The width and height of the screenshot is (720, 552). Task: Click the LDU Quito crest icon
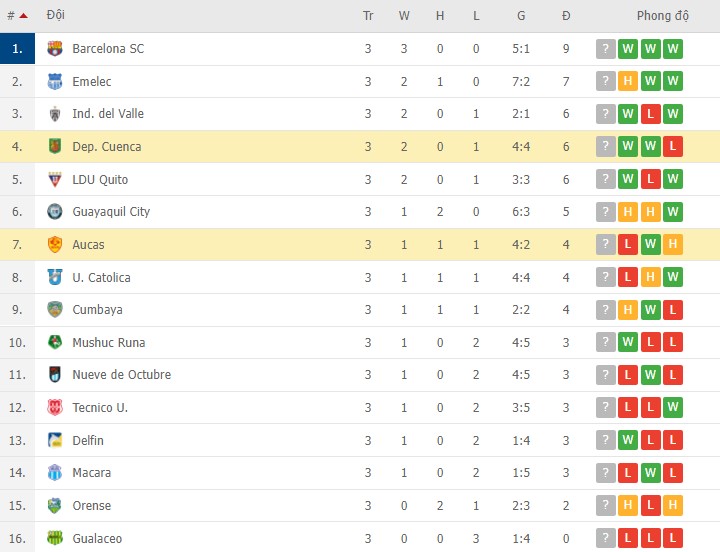55,180
